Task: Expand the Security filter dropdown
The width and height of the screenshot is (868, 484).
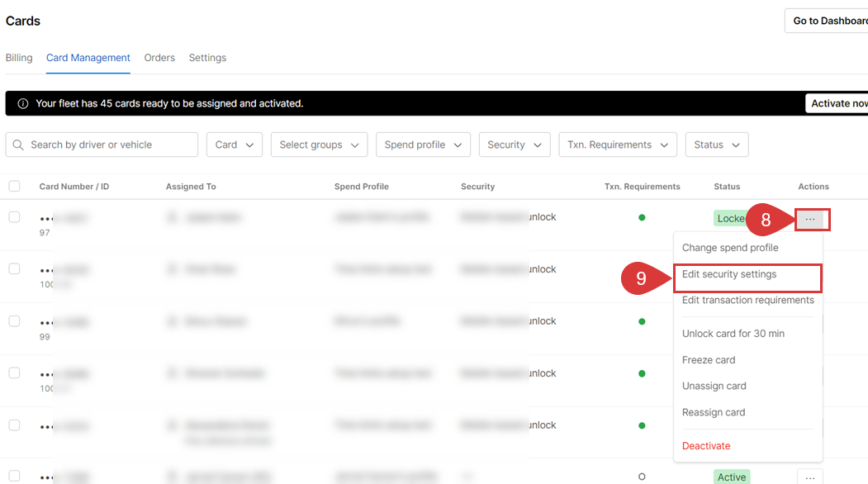Action: coord(514,145)
